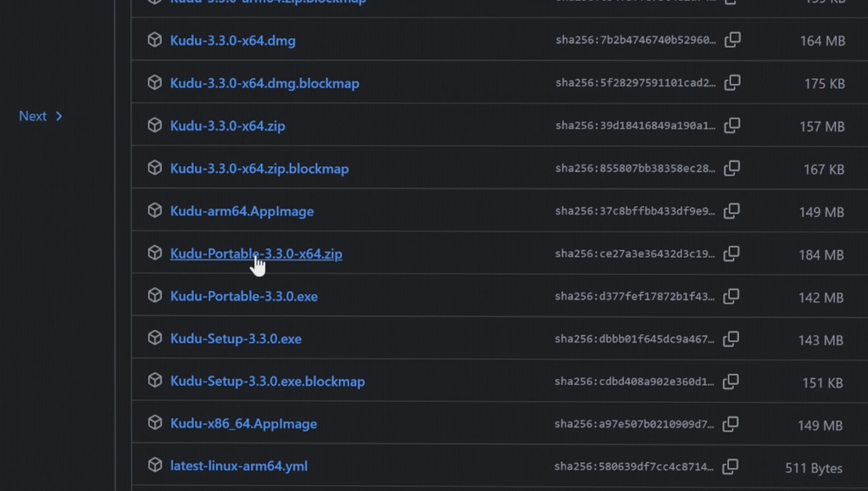
Task: Click the 157 MB file size
Action: click(822, 126)
